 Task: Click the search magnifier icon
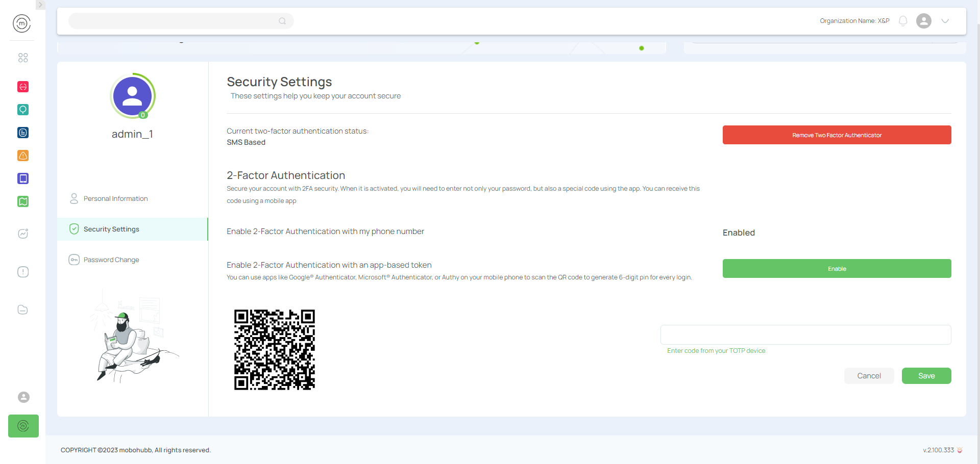point(282,21)
